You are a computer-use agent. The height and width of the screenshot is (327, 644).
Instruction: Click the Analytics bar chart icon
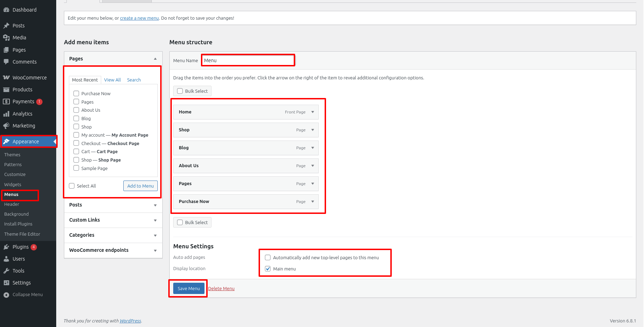[x=6, y=114]
